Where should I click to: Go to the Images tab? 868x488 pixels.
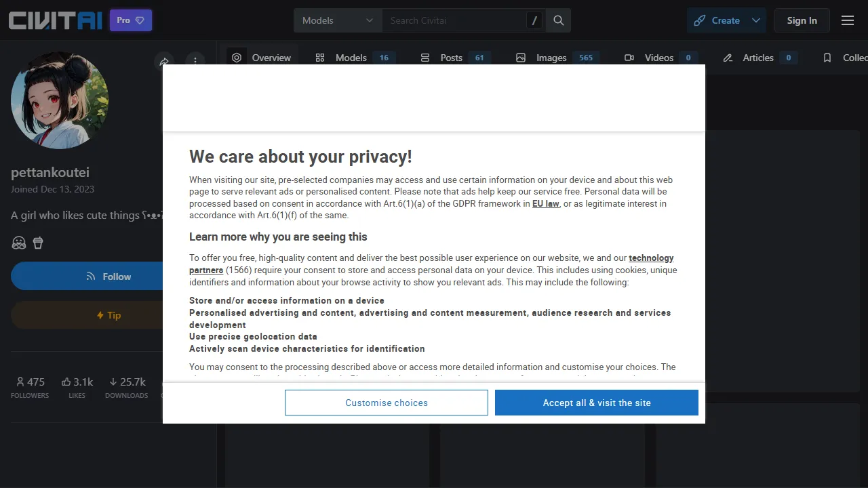coord(551,58)
